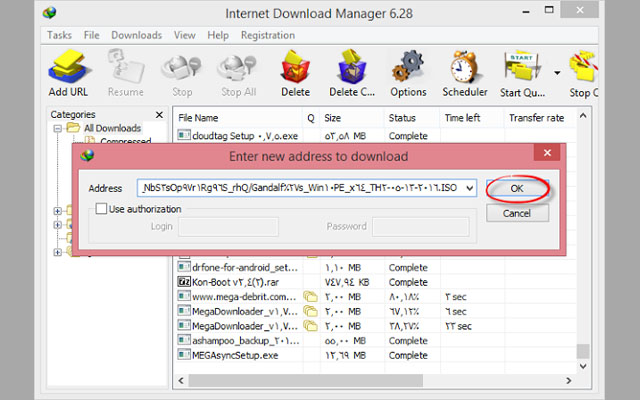
Task: Select the cloudtag Setup exe row
Action: pyautogui.click(x=376, y=136)
